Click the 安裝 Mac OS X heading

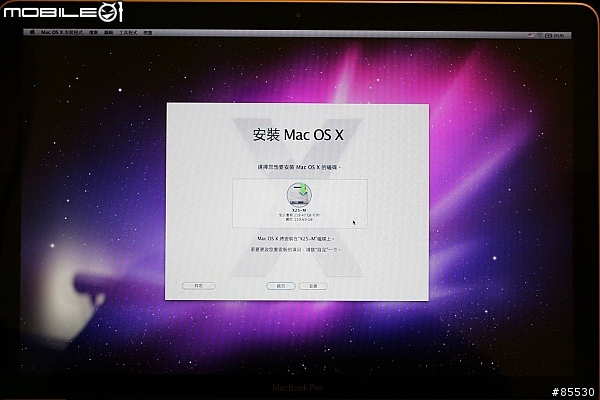pyautogui.click(x=298, y=135)
